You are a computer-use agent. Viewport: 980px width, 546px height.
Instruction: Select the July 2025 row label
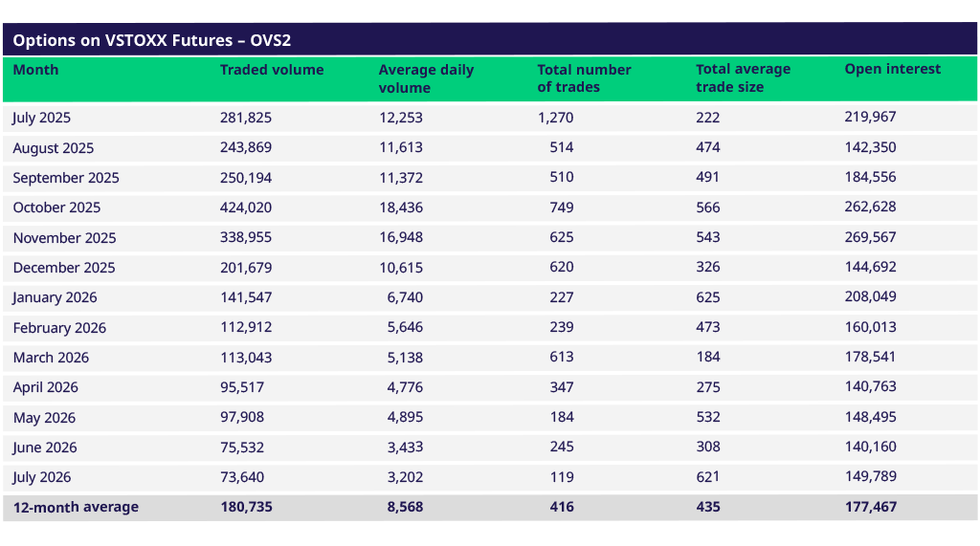click(x=41, y=118)
